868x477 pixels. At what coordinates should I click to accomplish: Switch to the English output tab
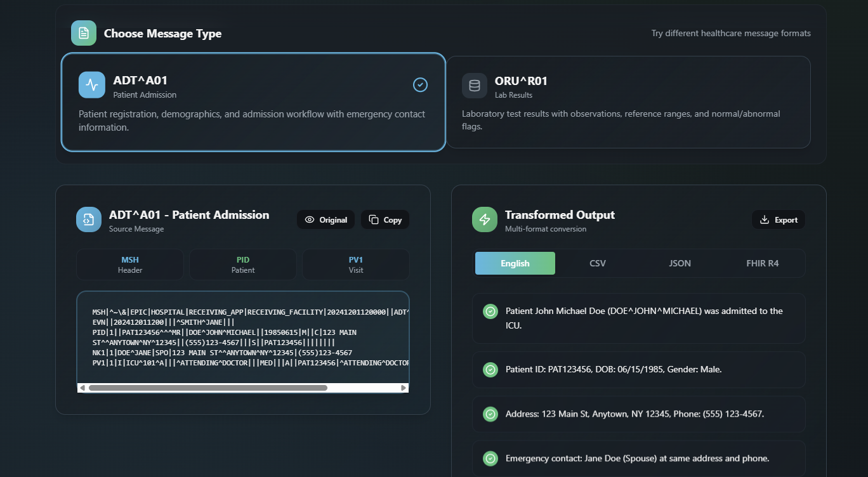coord(515,263)
